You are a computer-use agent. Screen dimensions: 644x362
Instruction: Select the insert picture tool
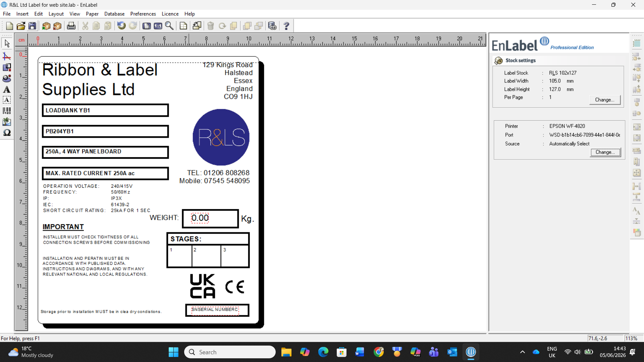pyautogui.click(x=7, y=122)
